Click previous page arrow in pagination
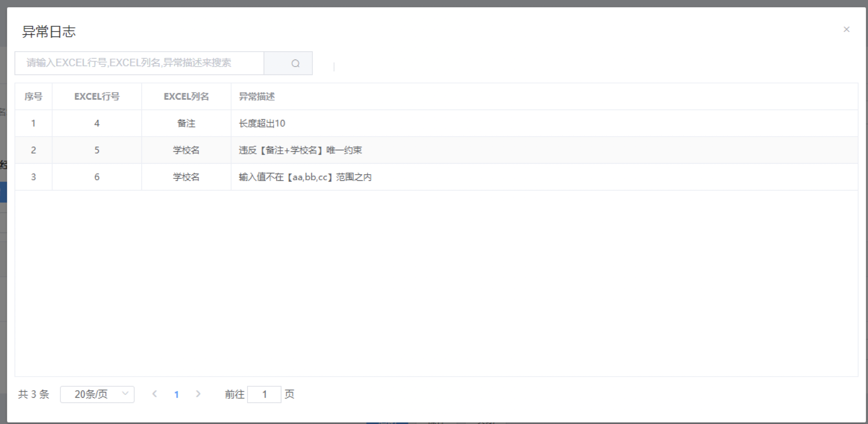This screenshot has width=868, height=424. coord(155,394)
